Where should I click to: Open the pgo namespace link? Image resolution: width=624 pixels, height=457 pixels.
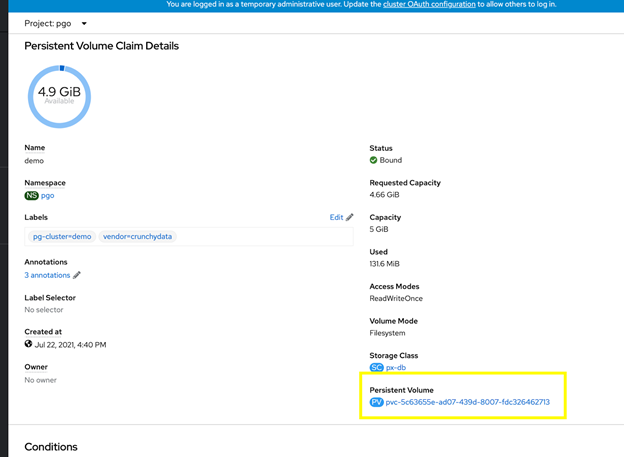pyautogui.click(x=48, y=196)
